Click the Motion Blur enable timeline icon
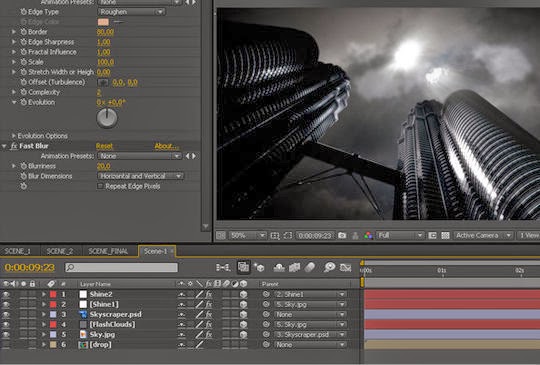This screenshot has height=365, width=540. [310, 268]
